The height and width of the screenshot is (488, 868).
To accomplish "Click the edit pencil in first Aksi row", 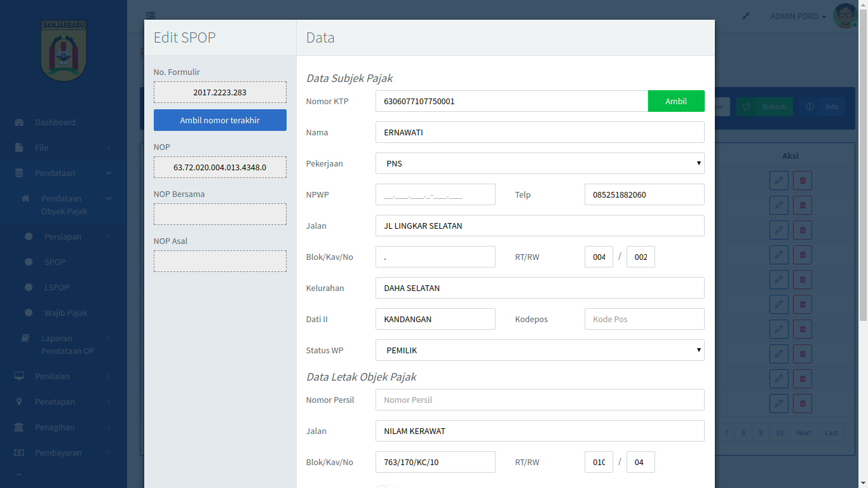I will tap(778, 180).
